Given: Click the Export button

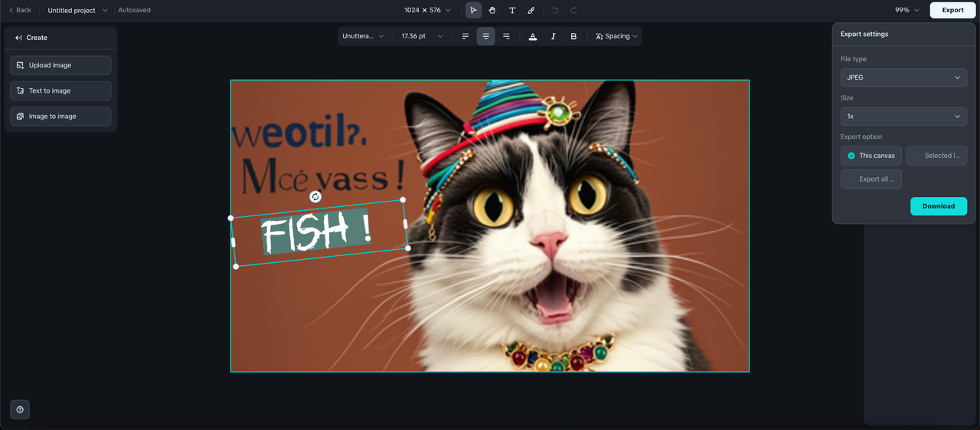Looking at the screenshot, I should click(953, 10).
